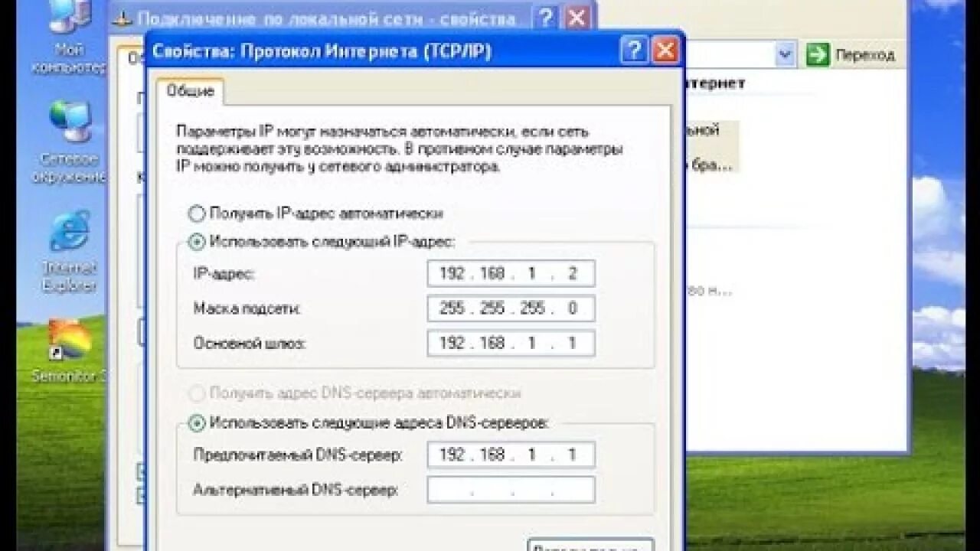
Task: Click the empty Альтернативный DNS-сервер field
Action: point(511,490)
